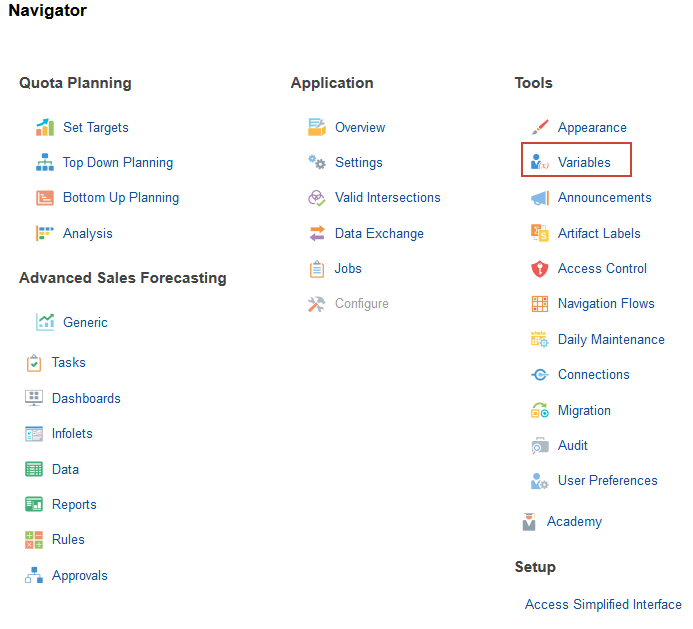Go to Access Simplified Interface
693x629 pixels.
pyautogui.click(x=603, y=604)
